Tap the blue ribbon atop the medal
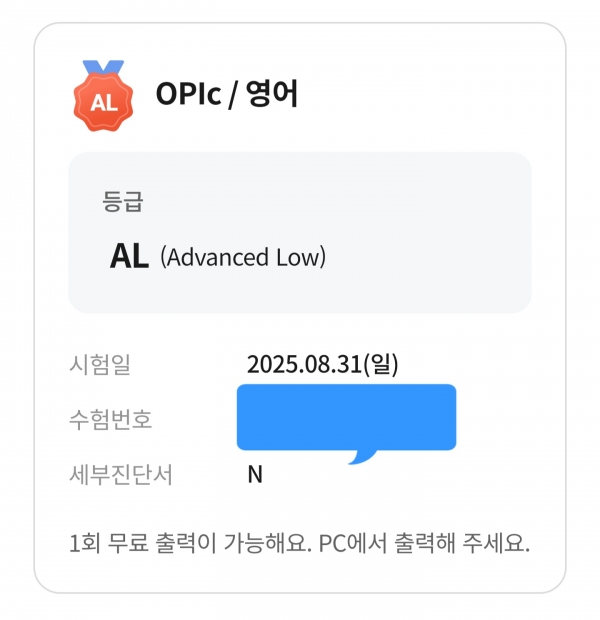Screen dimensions: 600x620 coord(103,67)
